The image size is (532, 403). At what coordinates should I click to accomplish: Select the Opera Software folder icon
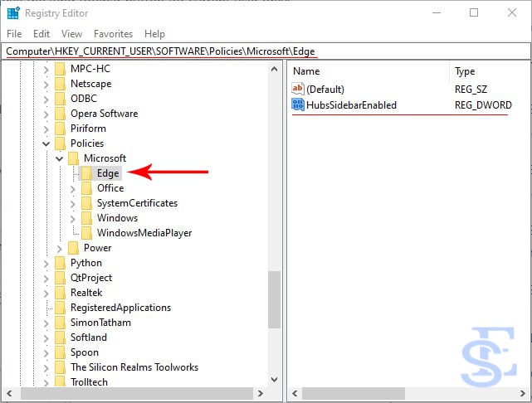60,114
